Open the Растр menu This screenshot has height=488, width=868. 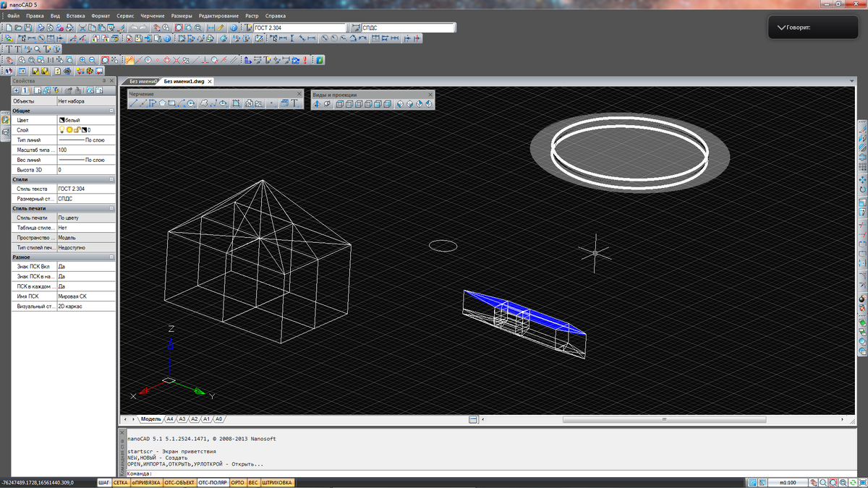pos(252,16)
